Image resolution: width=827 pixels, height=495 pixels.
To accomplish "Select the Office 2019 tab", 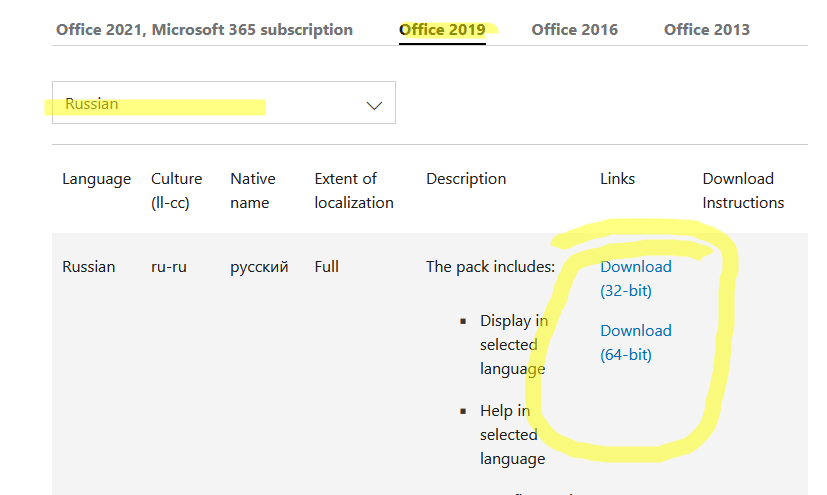I will click(442, 30).
